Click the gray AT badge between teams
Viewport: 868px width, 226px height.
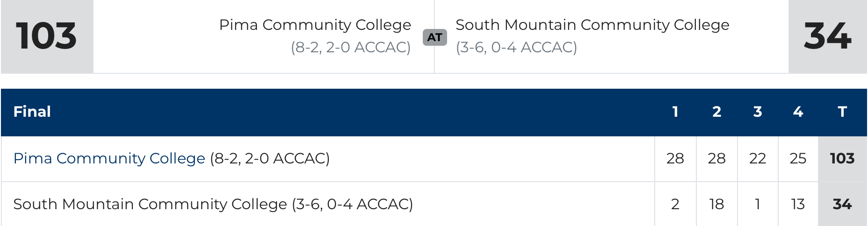pos(434,37)
